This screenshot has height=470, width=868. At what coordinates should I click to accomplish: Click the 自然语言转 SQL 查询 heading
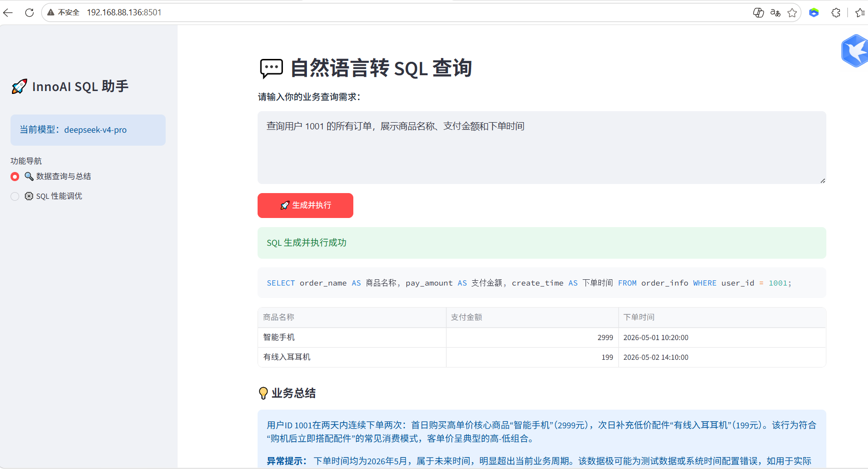[x=381, y=69]
